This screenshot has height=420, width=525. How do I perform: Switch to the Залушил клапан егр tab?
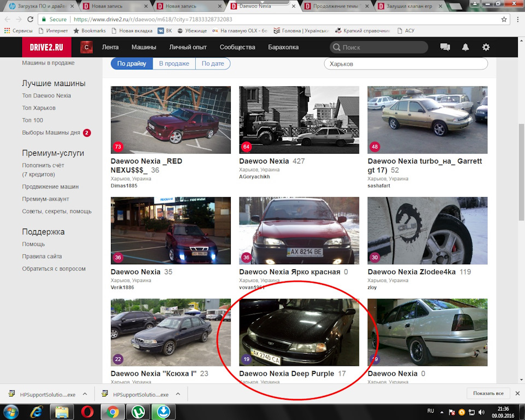pos(410,6)
